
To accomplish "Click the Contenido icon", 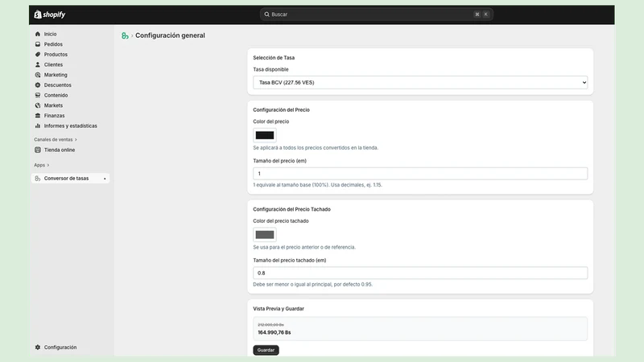I will click(x=38, y=95).
